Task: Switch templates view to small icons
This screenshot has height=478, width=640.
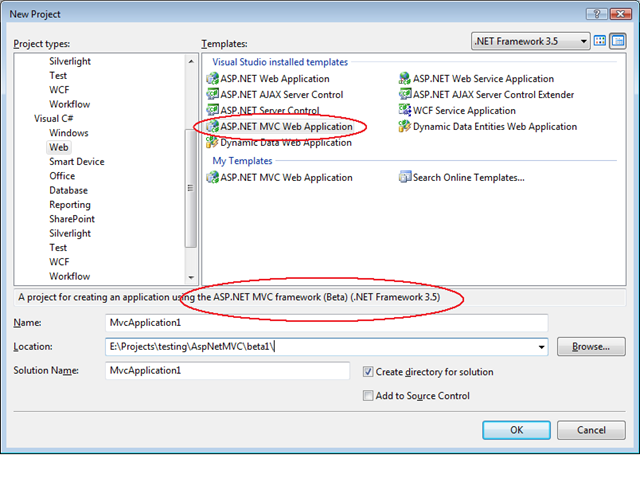Action: tap(618, 41)
